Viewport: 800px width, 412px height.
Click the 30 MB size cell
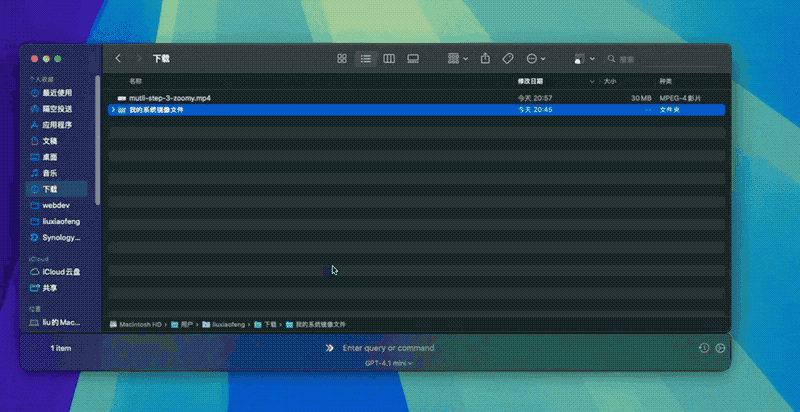641,98
